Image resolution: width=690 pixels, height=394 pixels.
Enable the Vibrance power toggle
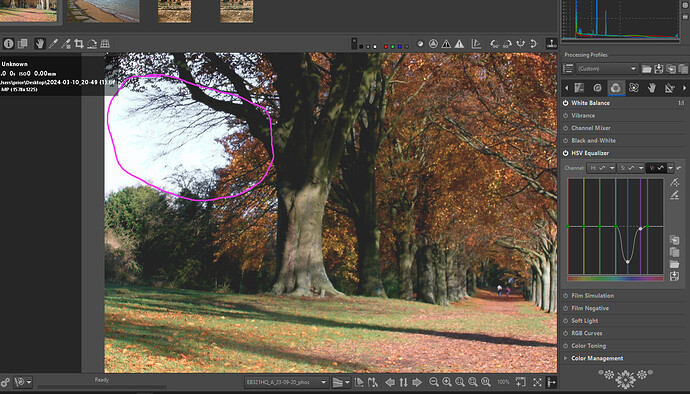pos(565,115)
